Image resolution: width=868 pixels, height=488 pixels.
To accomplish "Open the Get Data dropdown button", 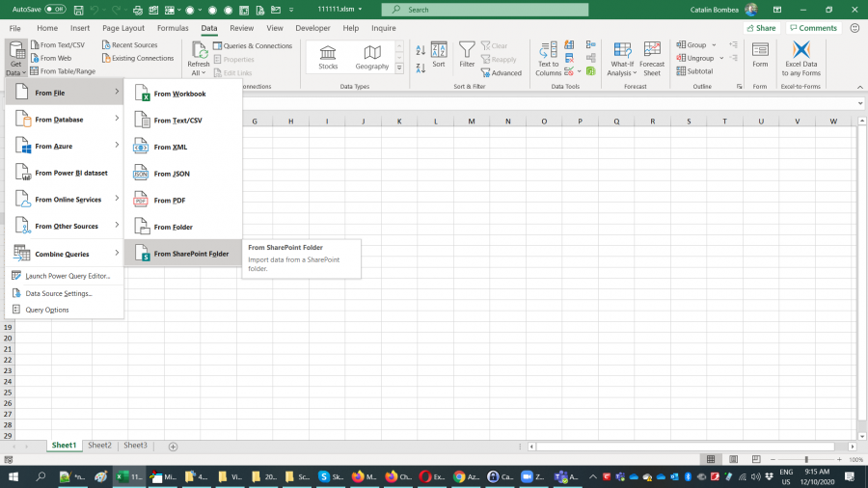I will pyautogui.click(x=16, y=58).
